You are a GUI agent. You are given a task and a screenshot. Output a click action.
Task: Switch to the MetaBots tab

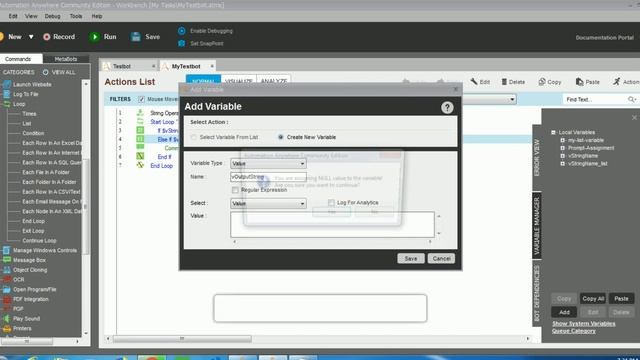pyautogui.click(x=66, y=59)
